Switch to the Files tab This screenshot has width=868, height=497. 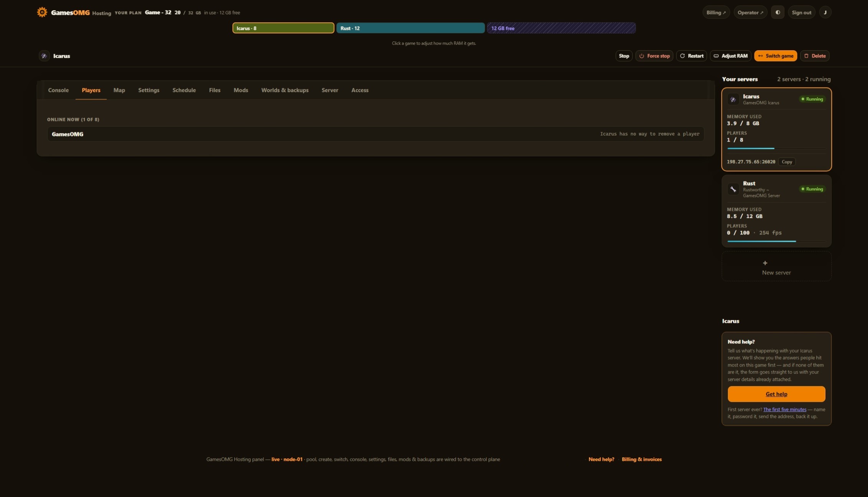215,90
